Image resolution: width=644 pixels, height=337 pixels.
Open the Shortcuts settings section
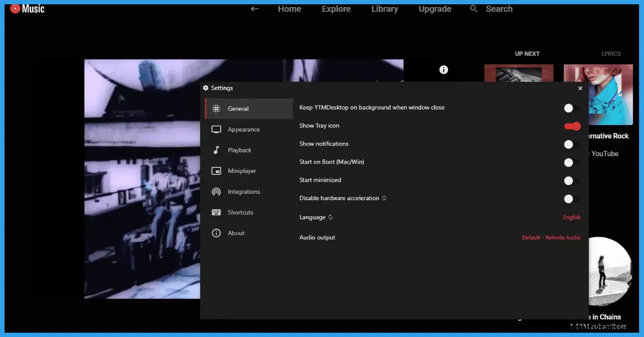(249, 213)
